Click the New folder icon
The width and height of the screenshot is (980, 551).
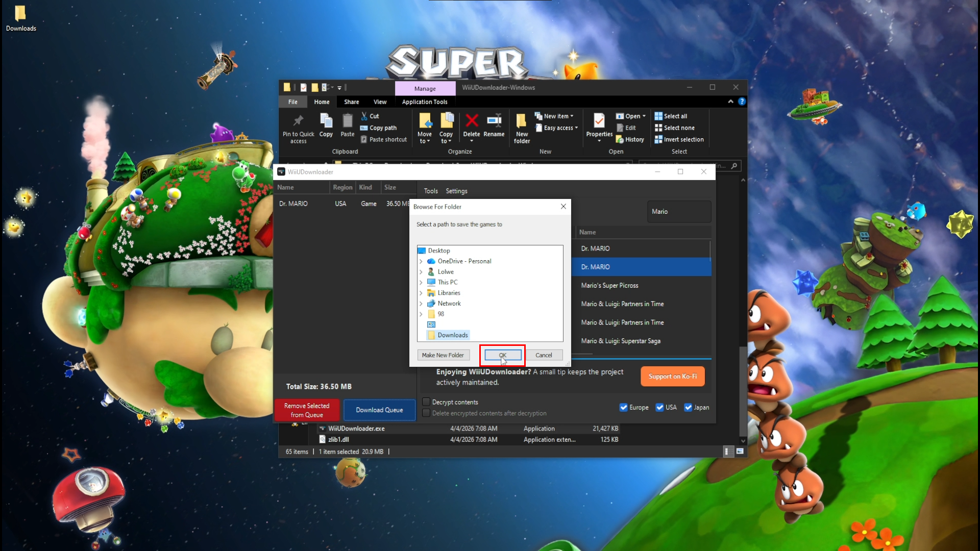(x=521, y=121)
